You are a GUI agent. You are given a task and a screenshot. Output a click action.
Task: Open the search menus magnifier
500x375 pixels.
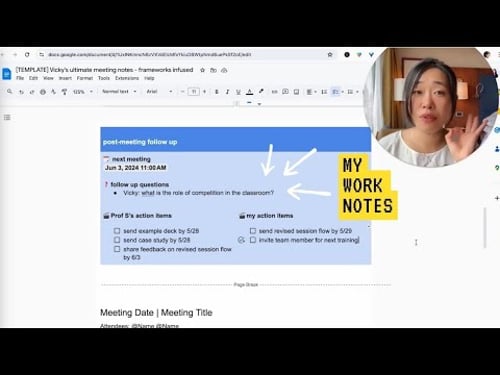(x=10, y=91)
